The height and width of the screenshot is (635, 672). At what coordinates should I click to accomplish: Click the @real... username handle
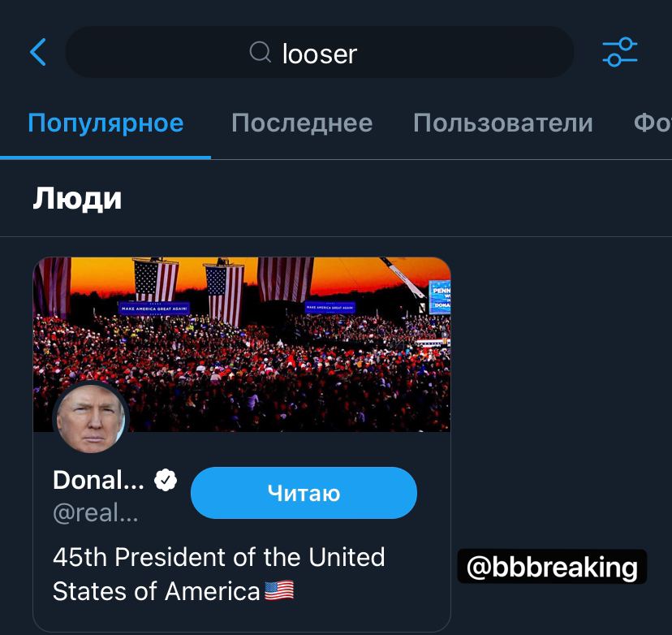pyautogui.click(x=95, y=514)
